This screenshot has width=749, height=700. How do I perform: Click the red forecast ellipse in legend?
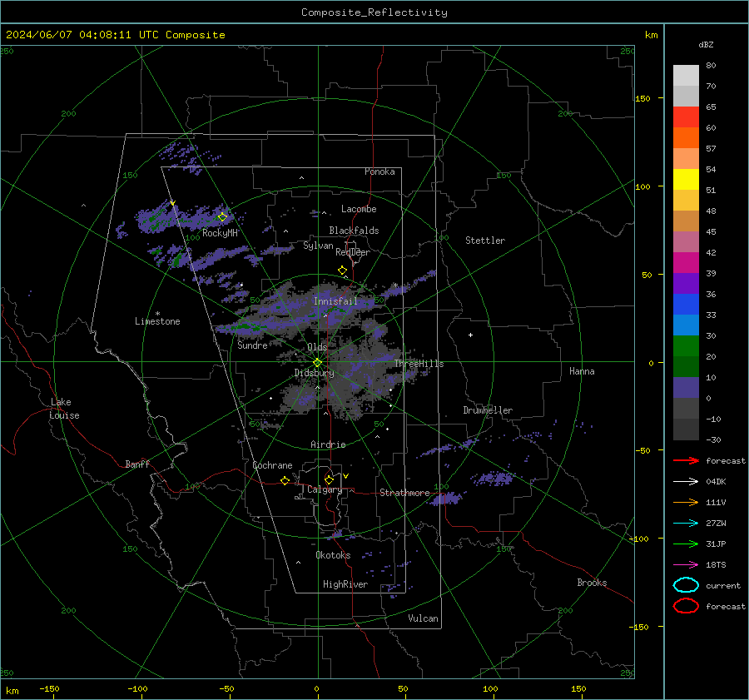(686, 606)
